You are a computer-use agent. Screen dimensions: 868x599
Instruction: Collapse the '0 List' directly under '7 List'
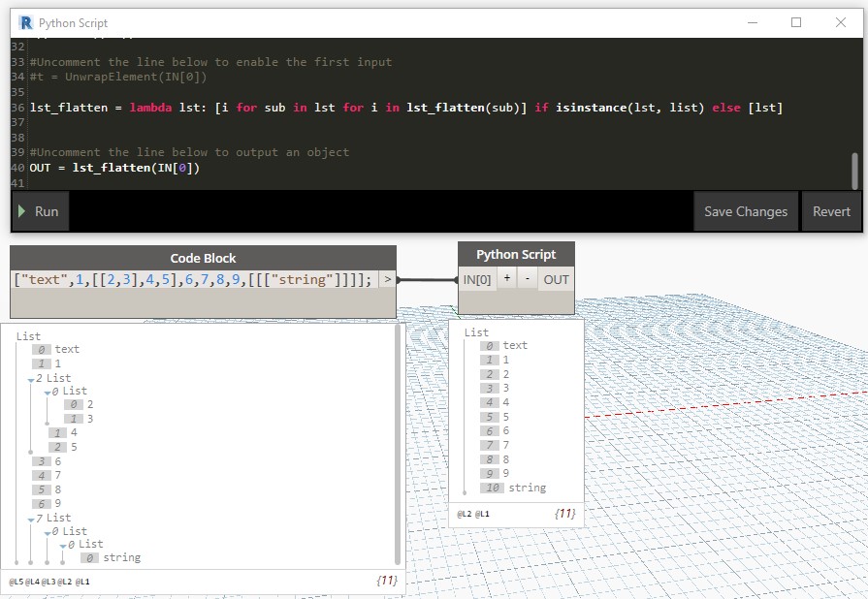(48, 533)
